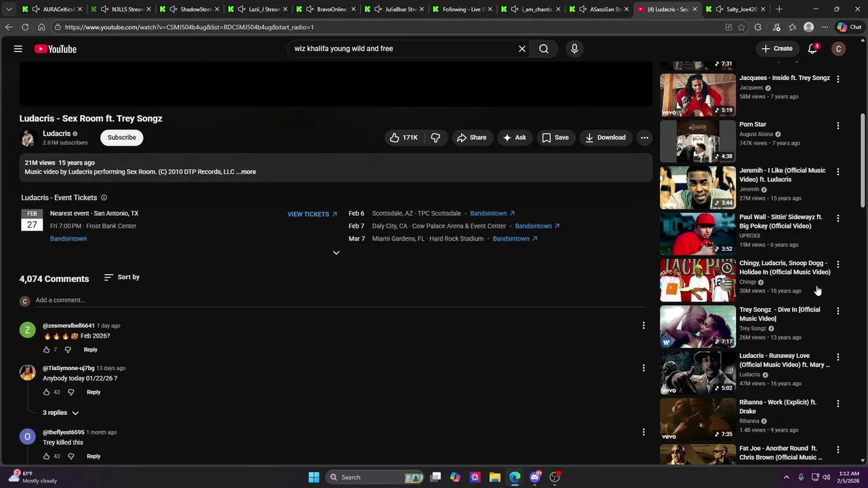Open weather widget in taskbar
The height and width of the screenshot is (488, 868).
coord(33,477)
